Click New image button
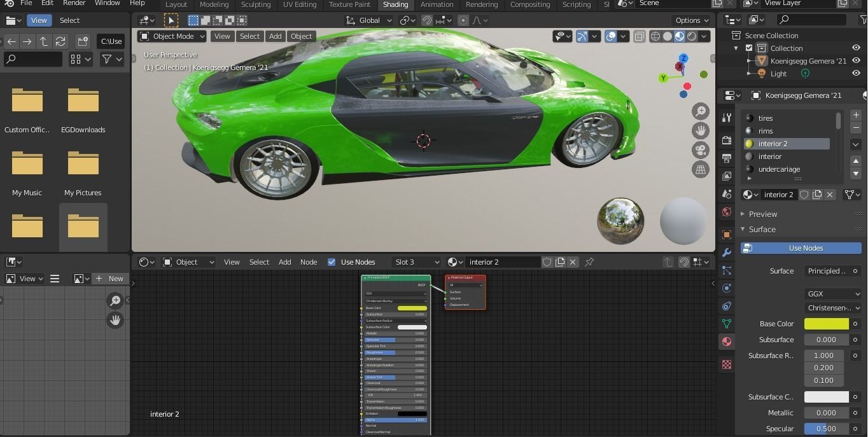Screen dimensions: 868x437 pos(109,279)
